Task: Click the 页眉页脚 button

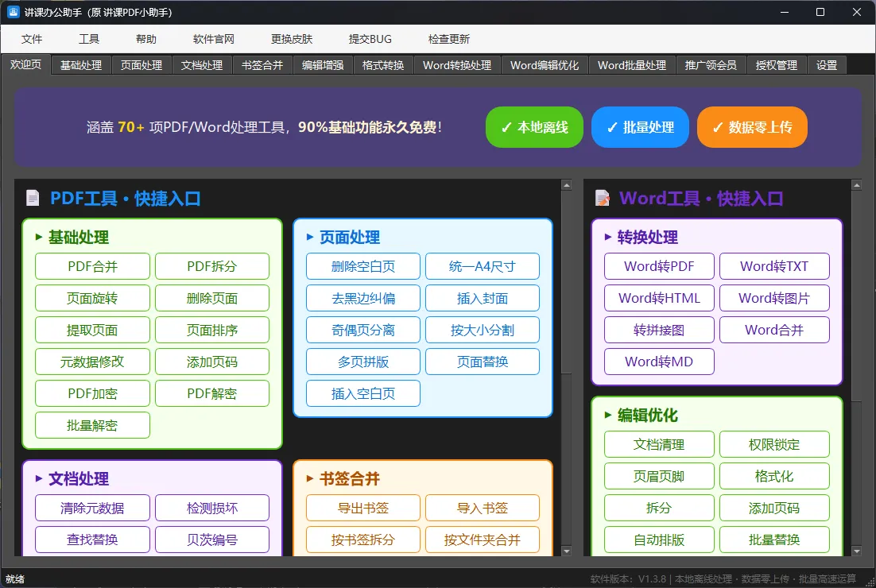Action: point(659,476)
